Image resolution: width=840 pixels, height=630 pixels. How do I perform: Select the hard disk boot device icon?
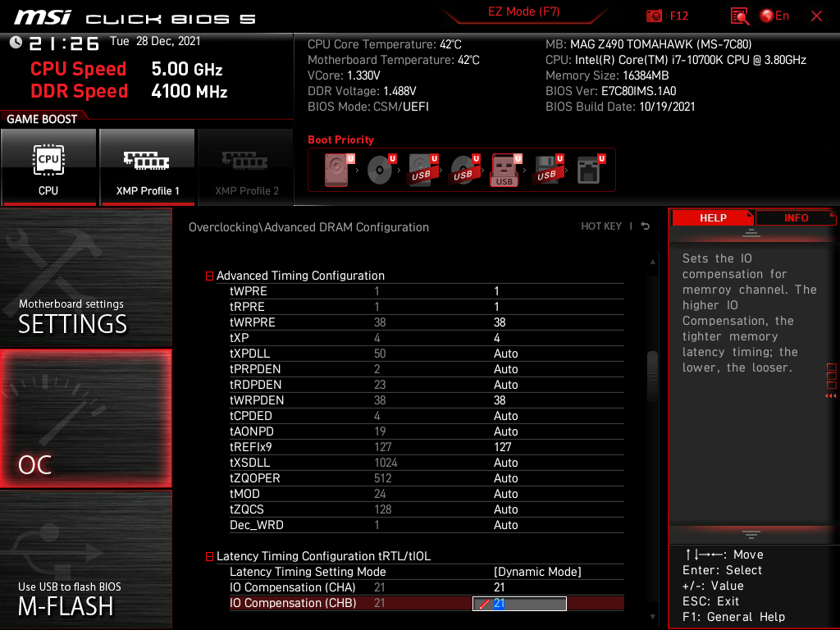coord(339,170)
